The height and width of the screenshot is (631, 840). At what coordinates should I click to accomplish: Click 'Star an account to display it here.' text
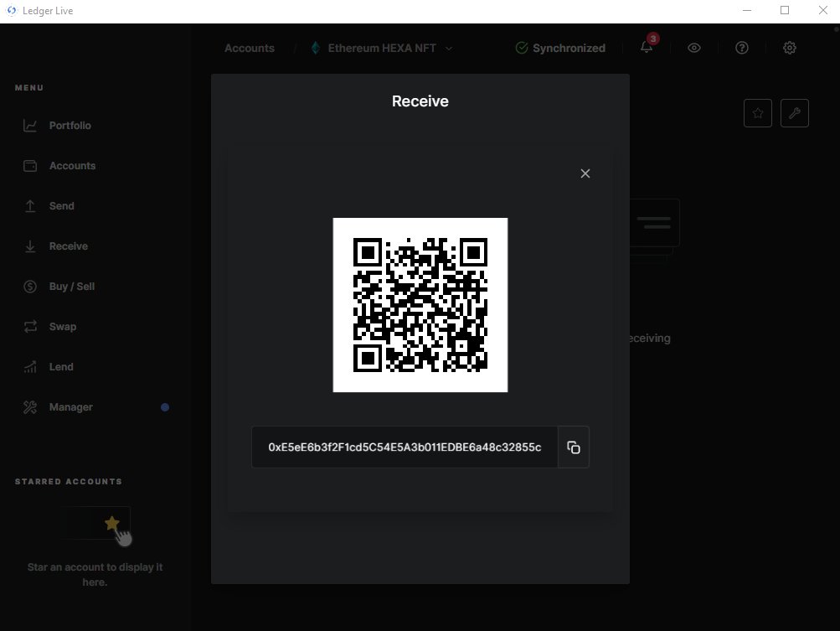pos(95,574)
